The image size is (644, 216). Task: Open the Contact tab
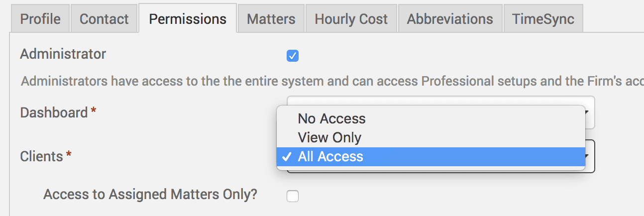[104, 19]
